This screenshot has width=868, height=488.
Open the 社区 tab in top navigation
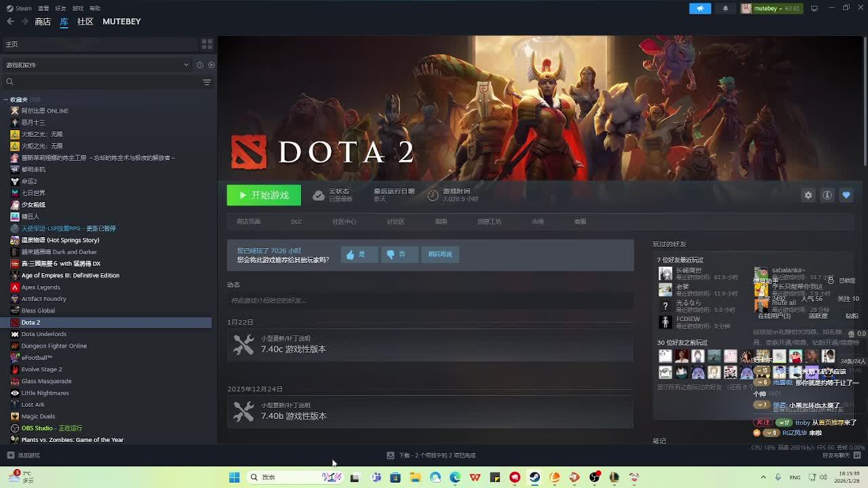85,22
